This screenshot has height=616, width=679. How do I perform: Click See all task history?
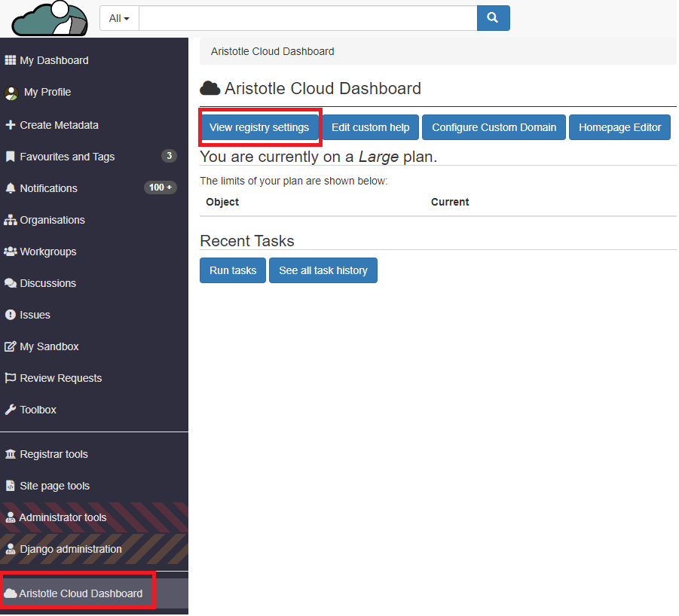coord(323,270)
